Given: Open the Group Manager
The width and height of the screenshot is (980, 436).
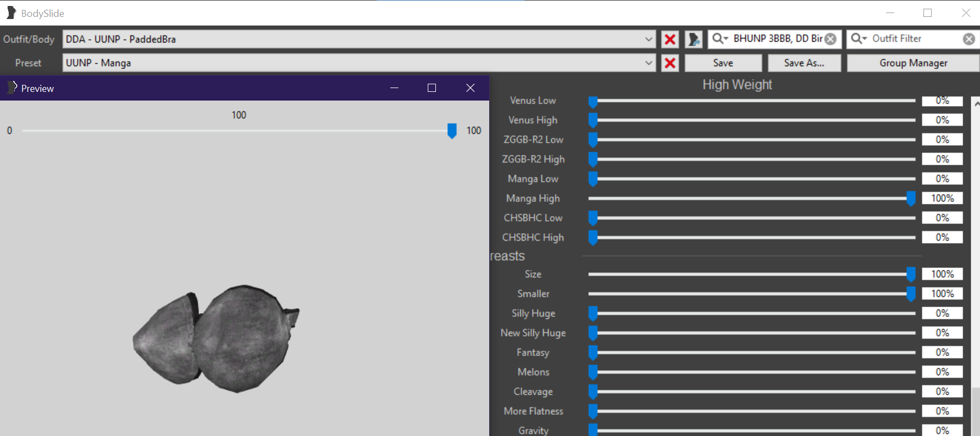Looking at the screenshot, I should point(913,63).
